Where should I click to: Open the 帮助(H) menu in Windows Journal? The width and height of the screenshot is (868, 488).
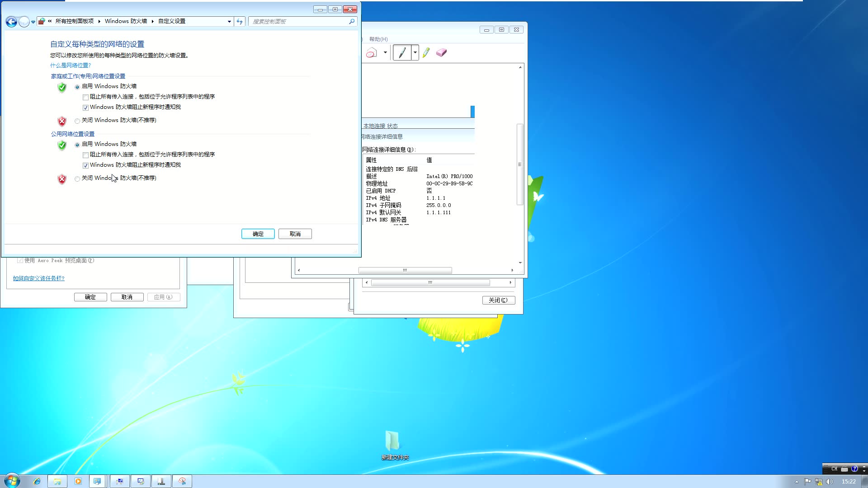pyautogui.click(x=377, y=39)
